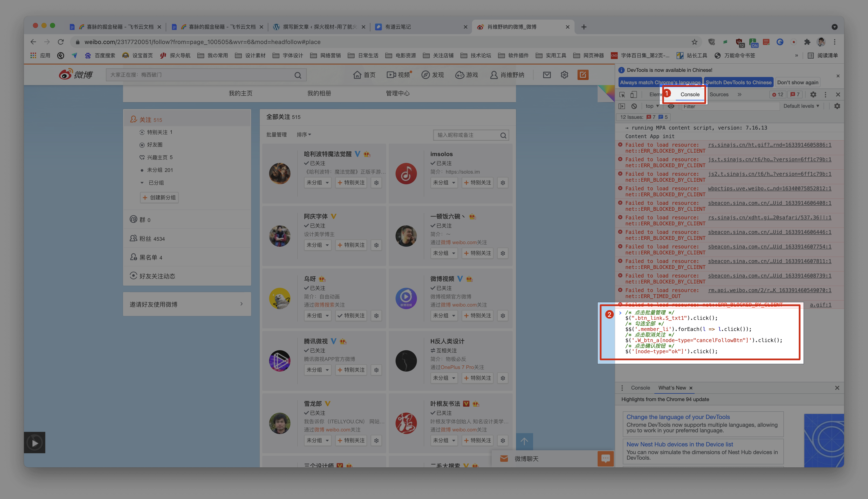Open settings gear for imsolos
This screenshot has width=868, height=499.
click(x=503, y=183)
